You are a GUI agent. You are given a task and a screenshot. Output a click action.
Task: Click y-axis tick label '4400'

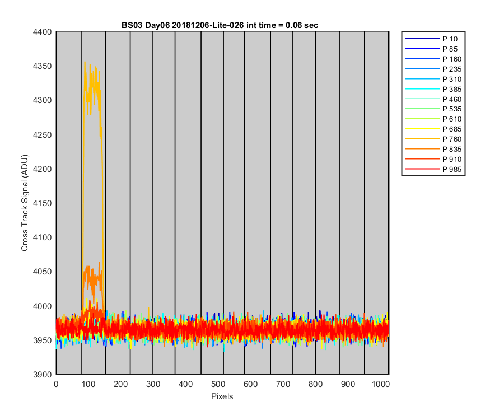tap(42, 32)
